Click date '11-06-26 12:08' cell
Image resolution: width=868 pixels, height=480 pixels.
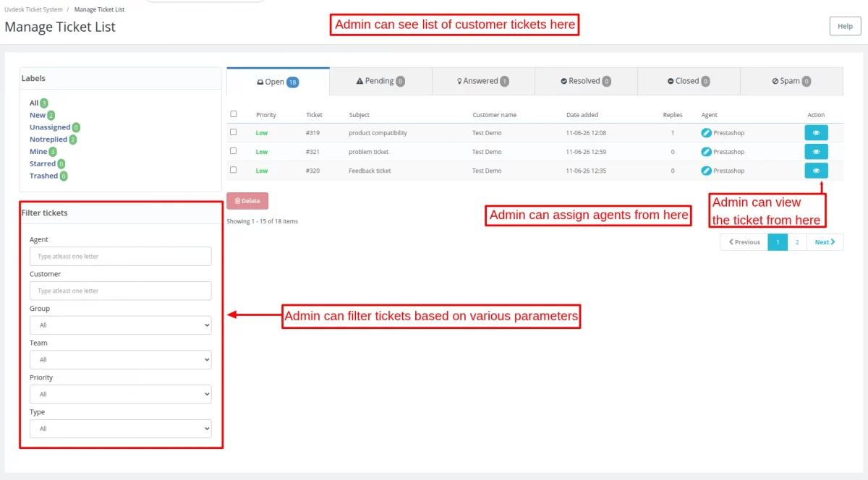pyautogui.click(x=586, y=133)
